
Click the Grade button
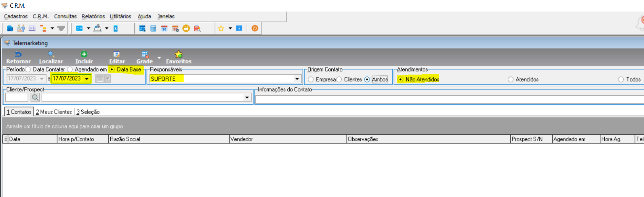pos(145,58)
